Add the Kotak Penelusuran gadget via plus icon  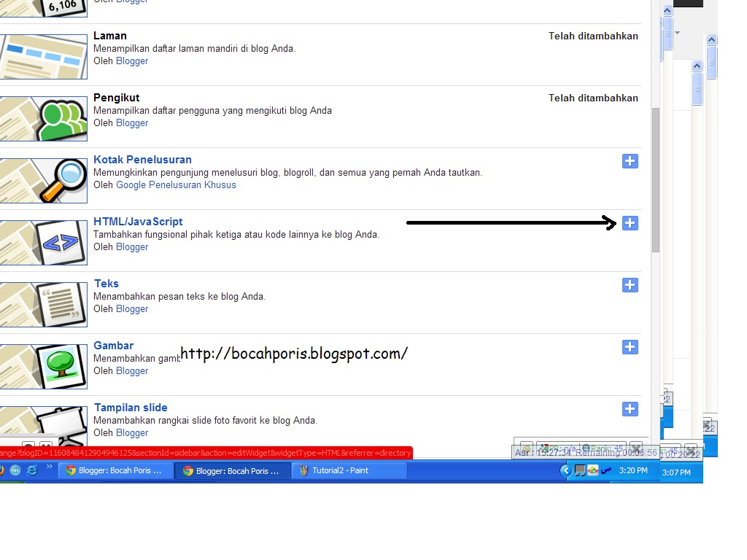[x=630, y=161]
